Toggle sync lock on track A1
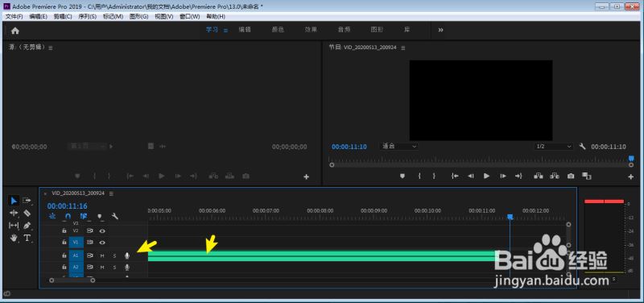This screenshot has height=303, width=644. point(90,255)
